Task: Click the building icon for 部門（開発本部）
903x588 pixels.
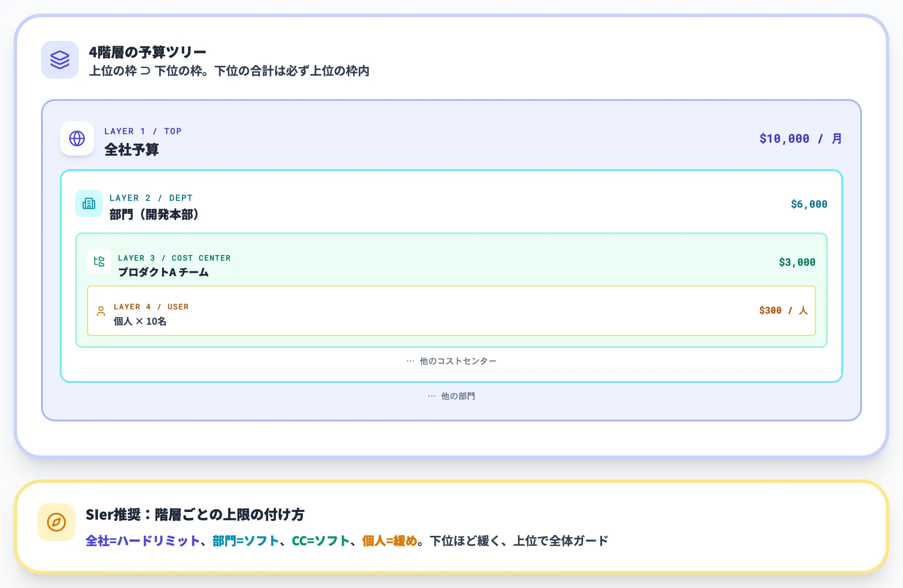Action: [x=89, y=204]
